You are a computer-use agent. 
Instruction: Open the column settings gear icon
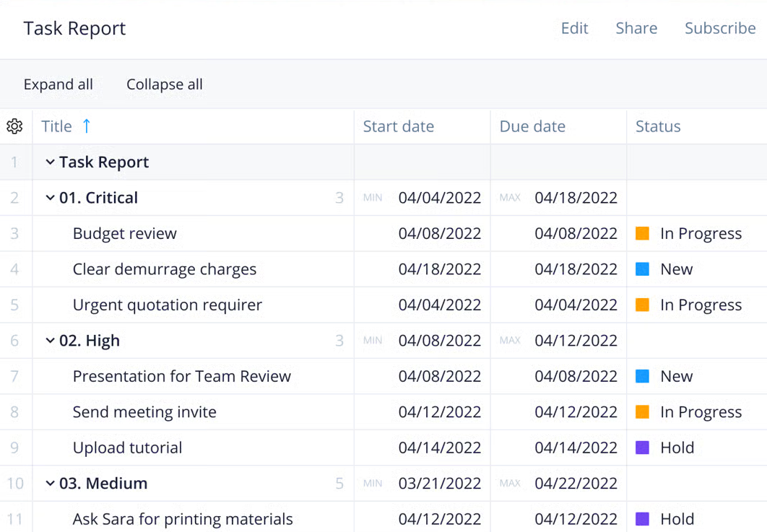coord(14,126)
